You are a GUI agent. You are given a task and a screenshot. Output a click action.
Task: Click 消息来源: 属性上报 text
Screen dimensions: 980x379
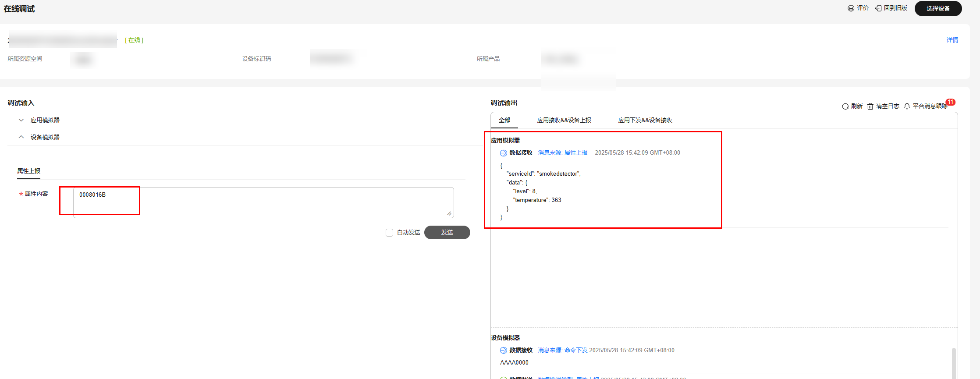[x=563, y=153]
